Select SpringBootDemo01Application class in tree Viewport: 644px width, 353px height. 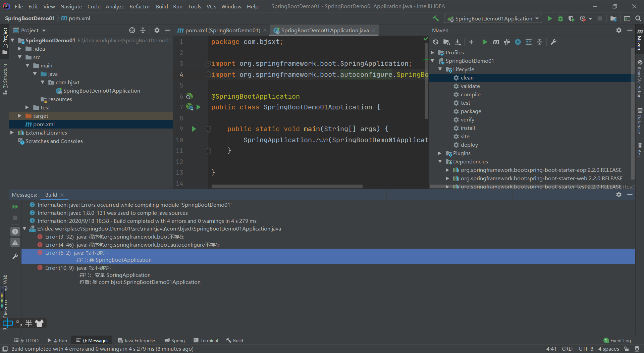[x=101, y=91]
